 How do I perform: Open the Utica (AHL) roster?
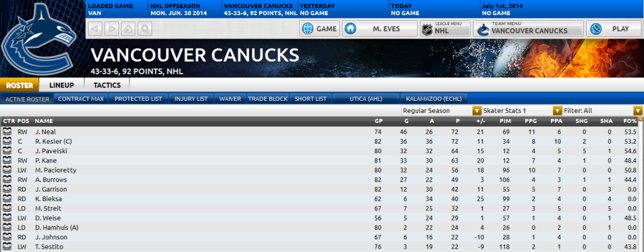pyautogui.click(x=365, y=99)
